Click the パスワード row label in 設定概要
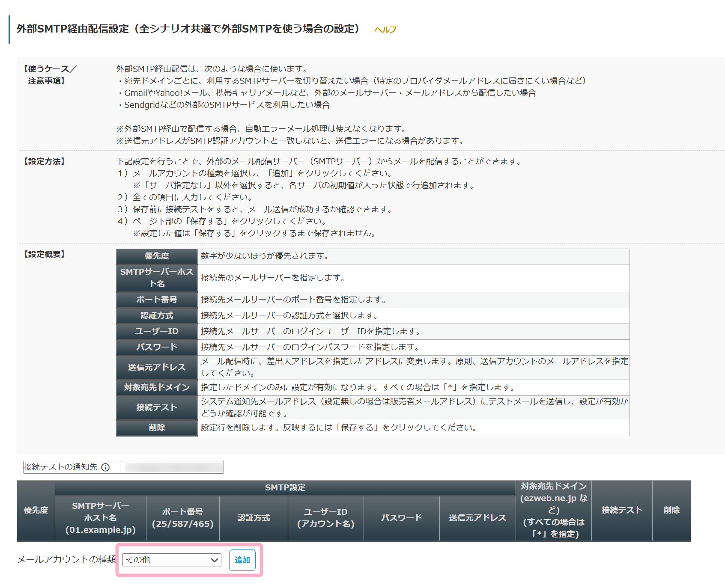 point(157,347)
